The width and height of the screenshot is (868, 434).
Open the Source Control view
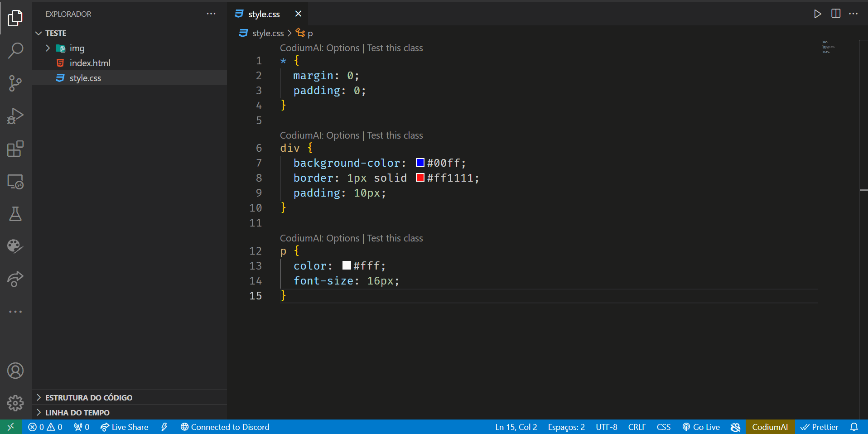(15, 83)
